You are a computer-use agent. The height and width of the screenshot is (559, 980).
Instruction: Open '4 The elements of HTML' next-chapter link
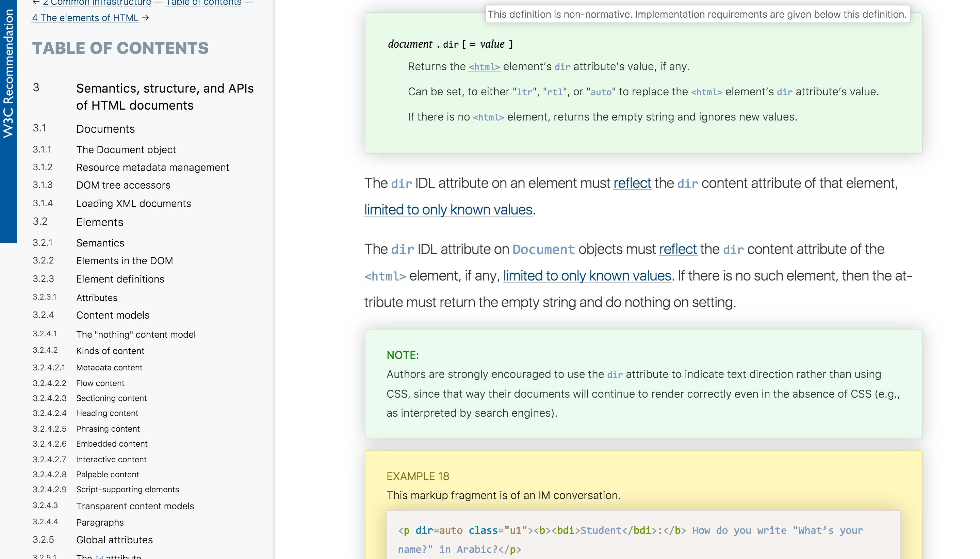pyautogui.click(x=85, y=18)
